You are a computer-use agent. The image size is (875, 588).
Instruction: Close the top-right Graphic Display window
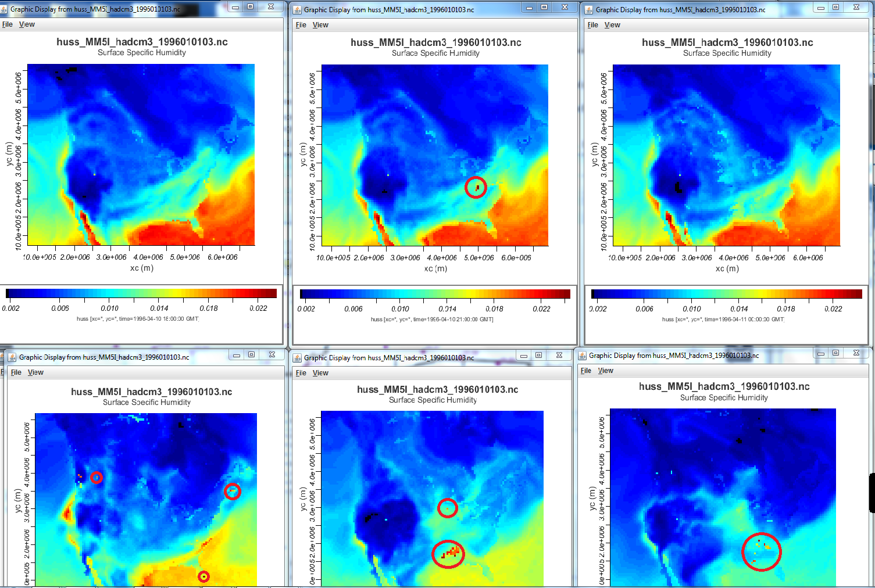(856, 8)
